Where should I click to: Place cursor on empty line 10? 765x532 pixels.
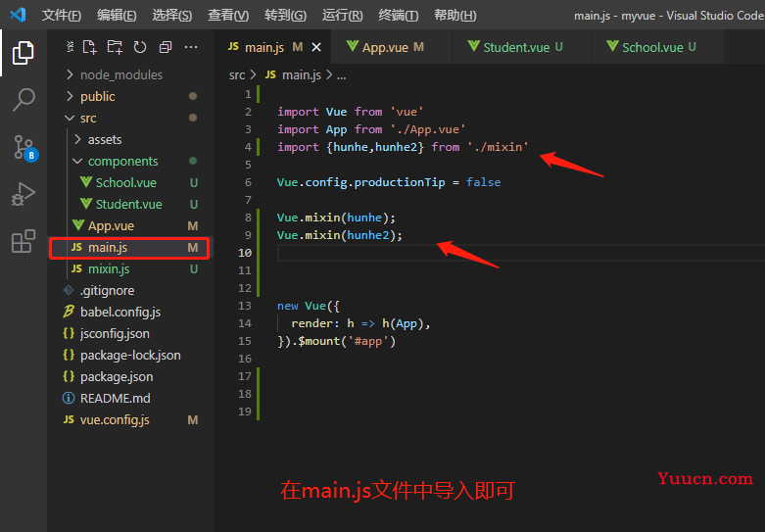click(x=520, y=253)
